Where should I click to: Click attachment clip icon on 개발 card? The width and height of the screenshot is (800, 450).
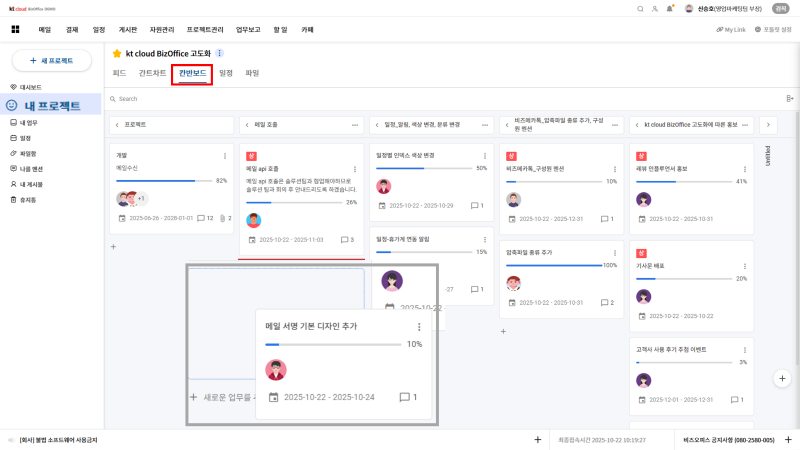tap(220, 218)
